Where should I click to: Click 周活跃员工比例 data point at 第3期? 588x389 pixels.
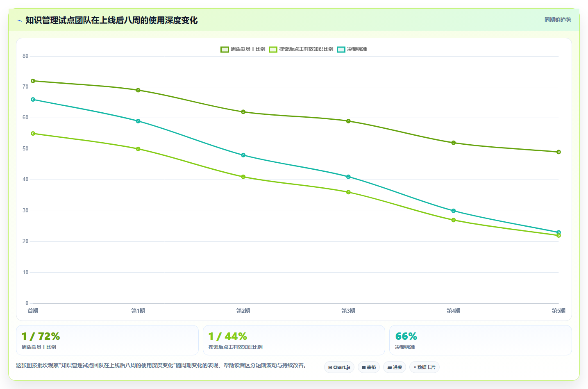click(x=348, y=121)
